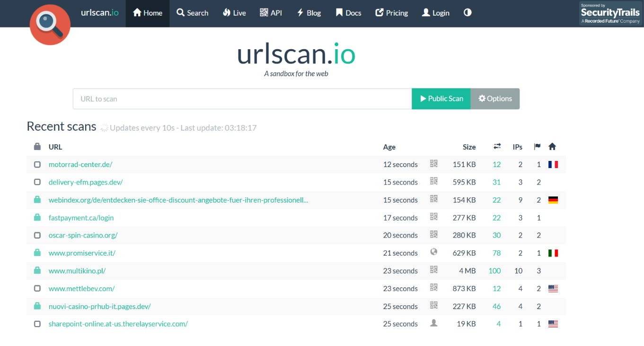This screenshot has height=346, width=644.
Task: Open the webindex.org/de/entdecken scan result
Action: click(x=178, y=200)
